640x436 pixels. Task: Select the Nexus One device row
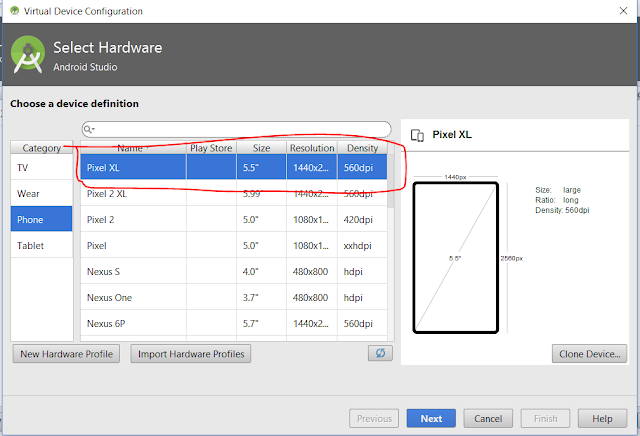pyautogui.click(x=233, y=298)
